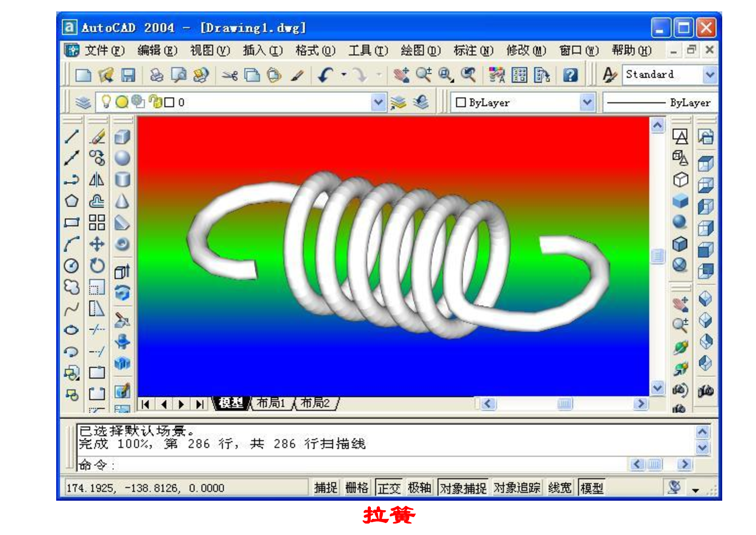Click the Cut scissors icon

pyautogui.click(x=229, y=75)
